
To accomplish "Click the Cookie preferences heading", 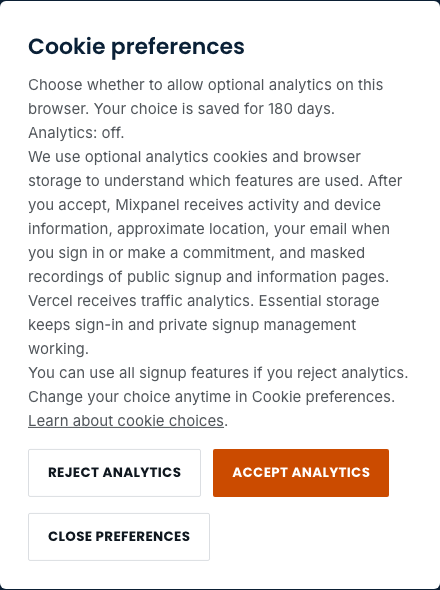I will (x=136, y=47).
